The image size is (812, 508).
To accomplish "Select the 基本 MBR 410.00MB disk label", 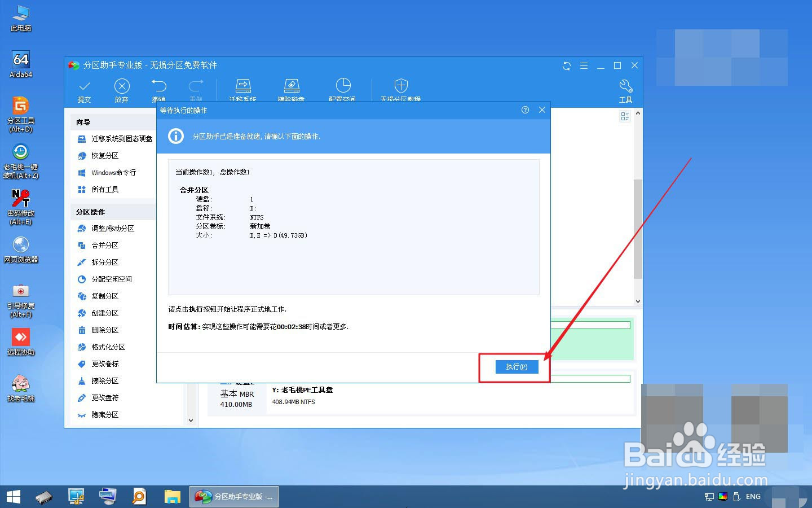I will [237, 398].
